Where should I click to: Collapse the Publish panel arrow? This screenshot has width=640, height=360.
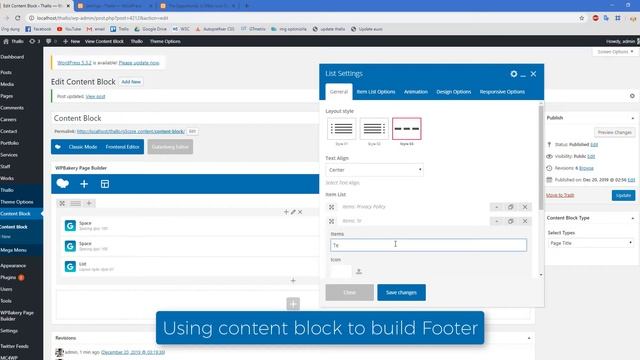[633, 118]
